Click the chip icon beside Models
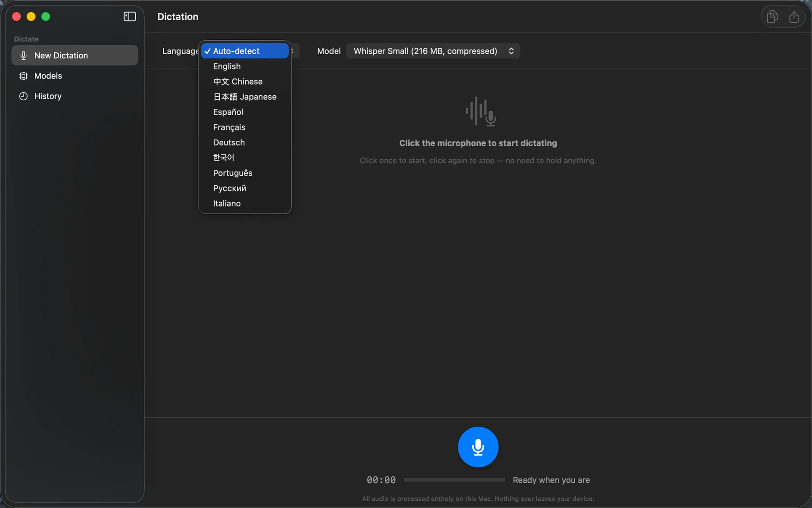The image size is (812, 508). pyautogui.click(x=23, y=76)
